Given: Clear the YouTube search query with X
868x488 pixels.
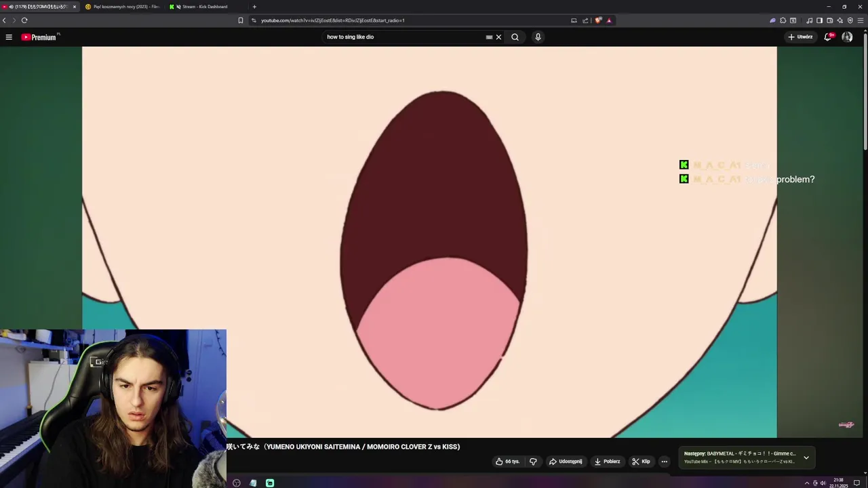Looking at the screenshot, I should click(x=498, y=37).
